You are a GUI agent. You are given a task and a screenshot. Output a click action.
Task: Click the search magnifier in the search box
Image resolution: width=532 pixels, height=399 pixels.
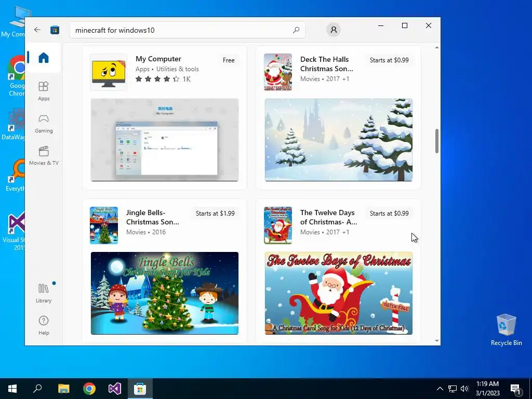[x=296, y=30]
